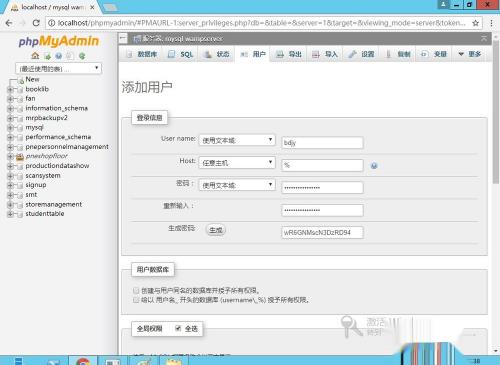
Task: Expand the studenttable database node
Action: (10, 214)
